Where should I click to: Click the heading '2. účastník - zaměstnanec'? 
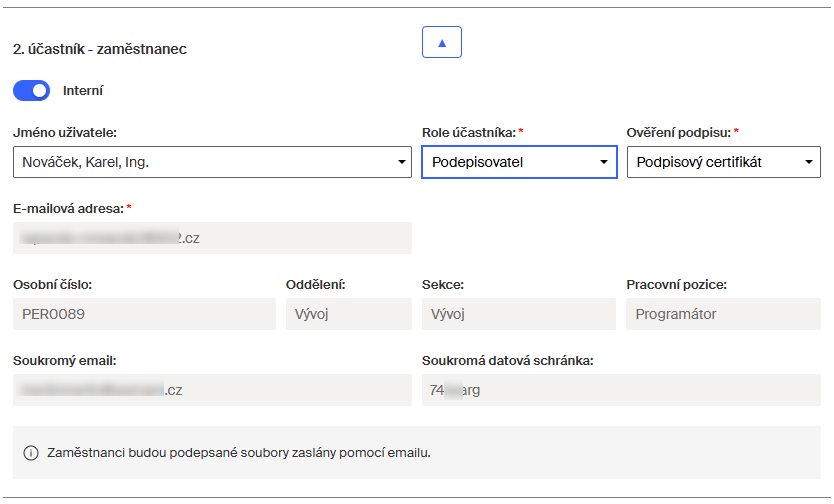coord(100,48)
